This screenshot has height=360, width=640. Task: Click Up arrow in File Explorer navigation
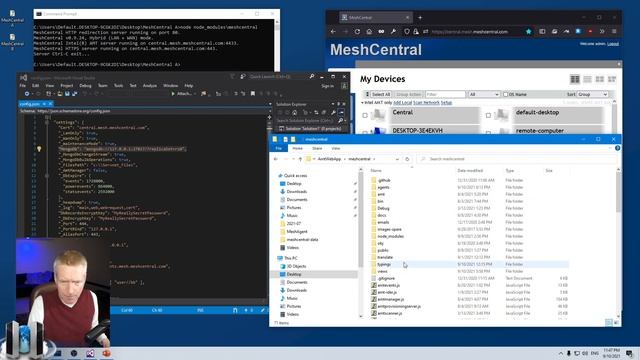pyautogui.click(x=300, y=159)
